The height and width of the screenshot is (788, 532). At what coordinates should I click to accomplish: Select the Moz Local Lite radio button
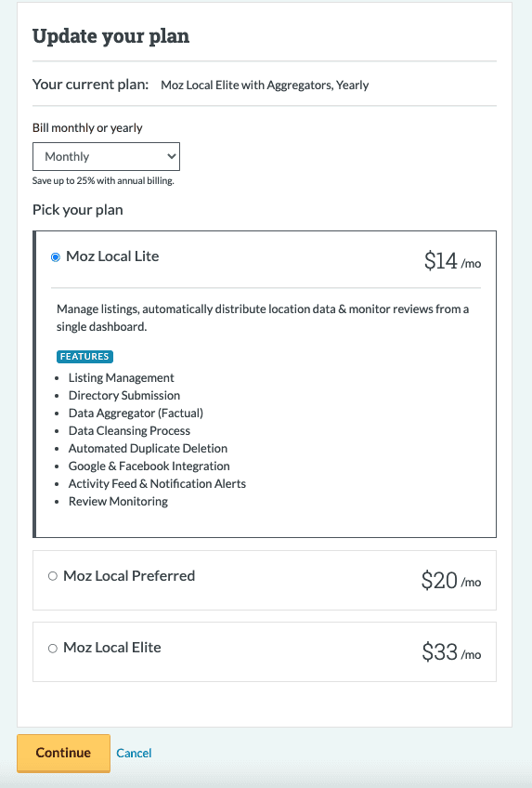56,257
